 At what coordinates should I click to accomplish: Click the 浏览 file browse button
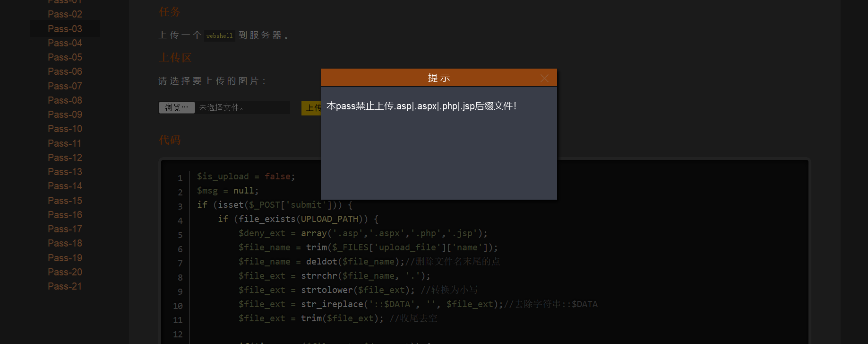(x=177, y=107)
